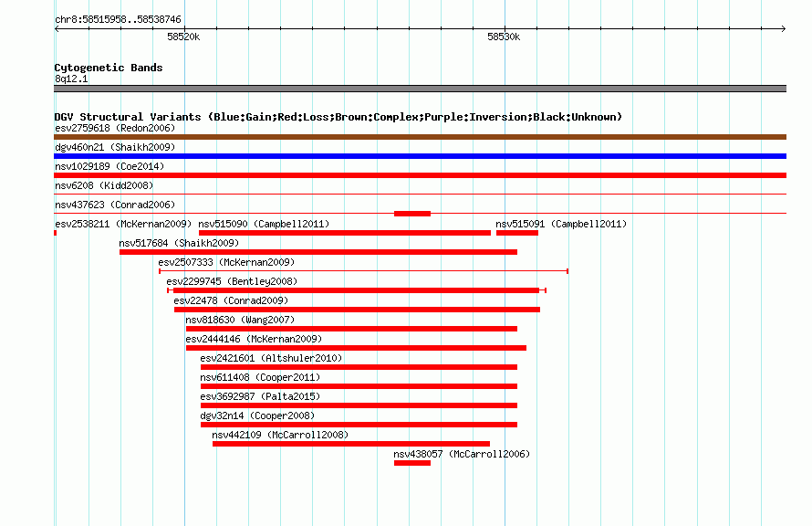Select the red bar under esv2299745

pyautogui.click(x=357, y=290)
